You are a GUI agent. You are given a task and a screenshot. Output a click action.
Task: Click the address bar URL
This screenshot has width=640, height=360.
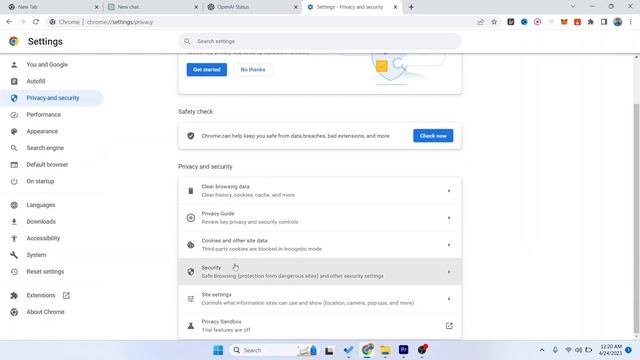[120, 22]
